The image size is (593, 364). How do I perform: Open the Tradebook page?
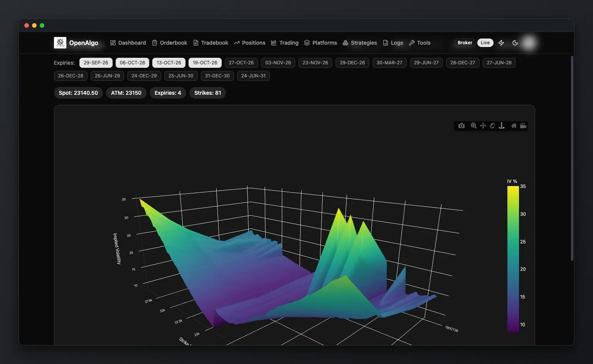coord(211,43)
